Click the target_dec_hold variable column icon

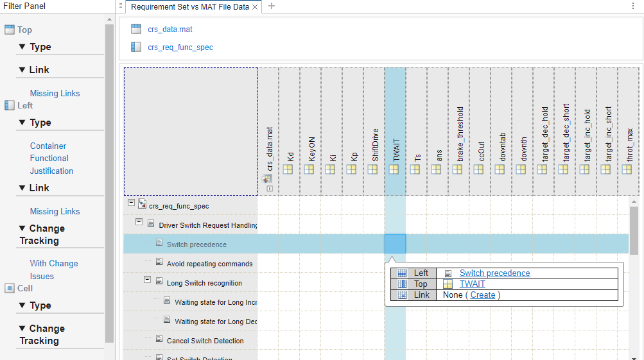[542, 169]
